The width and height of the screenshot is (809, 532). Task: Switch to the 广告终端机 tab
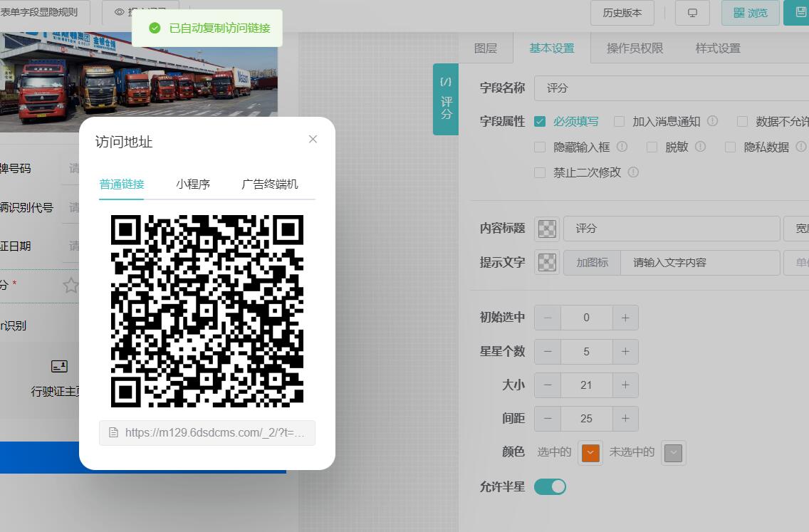pyautogui.click(x=270, y=184)
